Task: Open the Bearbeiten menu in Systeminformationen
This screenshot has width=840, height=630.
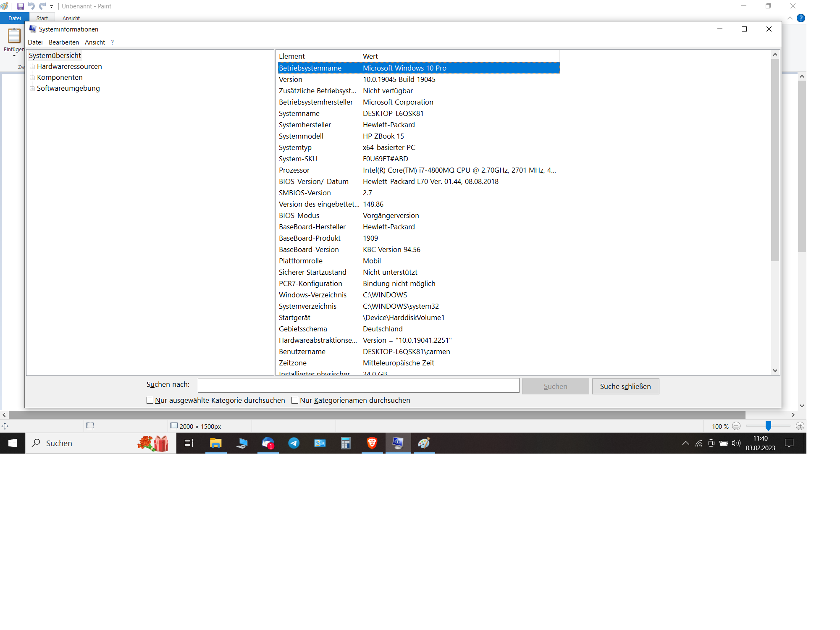Action: pyautogui.click(x=63, y=42)
